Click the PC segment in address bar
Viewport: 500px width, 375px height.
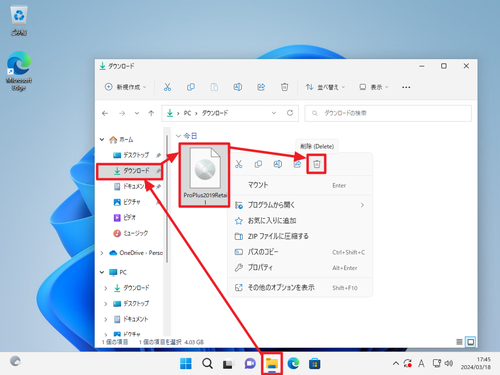(x=187, y=113)
